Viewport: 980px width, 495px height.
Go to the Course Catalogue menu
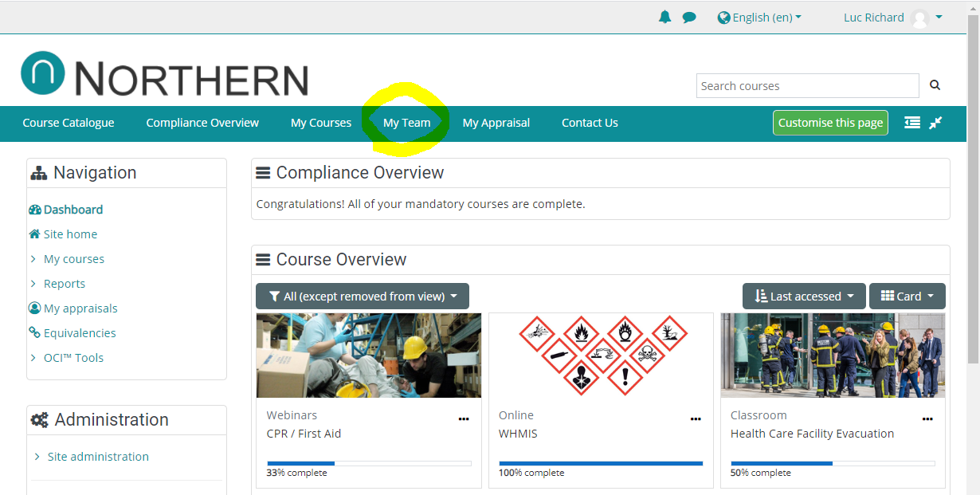pyautogui.click(x=69, y=123)
